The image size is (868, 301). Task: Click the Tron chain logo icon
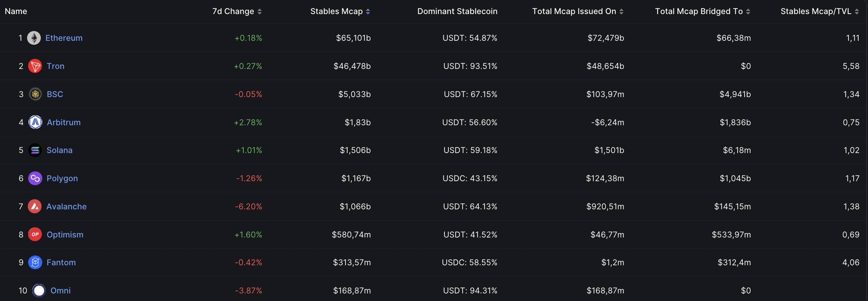point(35,66)
